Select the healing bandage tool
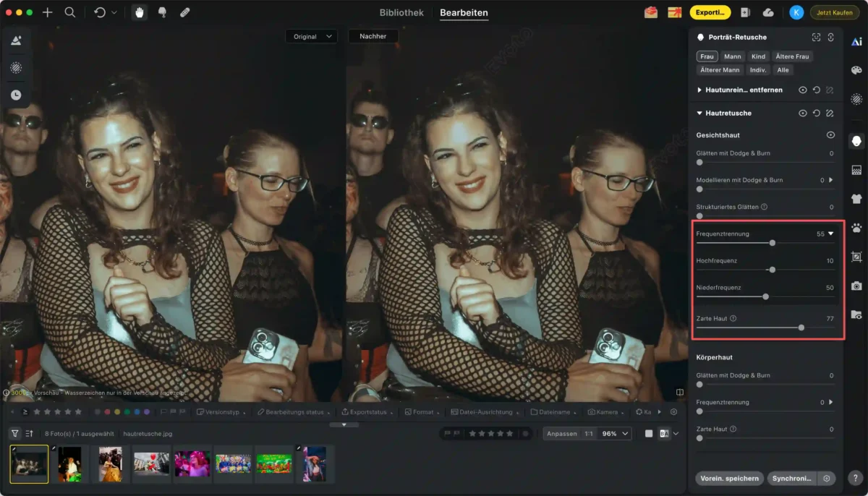Image resolution: width=868 pixels, height=496 pixels. [184, 12]
